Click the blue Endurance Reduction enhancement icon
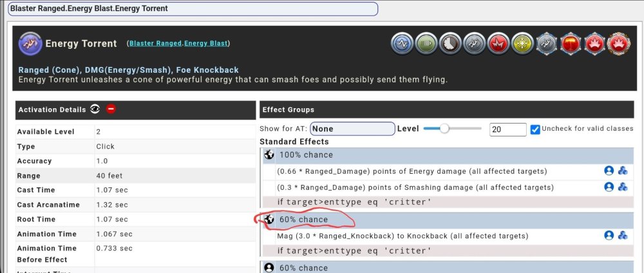Screen dimensions: 644x273 coord(402,44)
